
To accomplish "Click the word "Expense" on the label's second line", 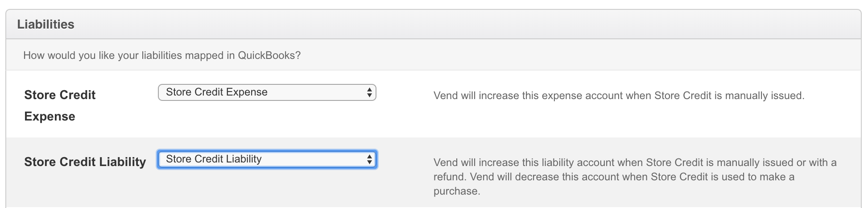I will pyautogui.click(x=50, y=116).
